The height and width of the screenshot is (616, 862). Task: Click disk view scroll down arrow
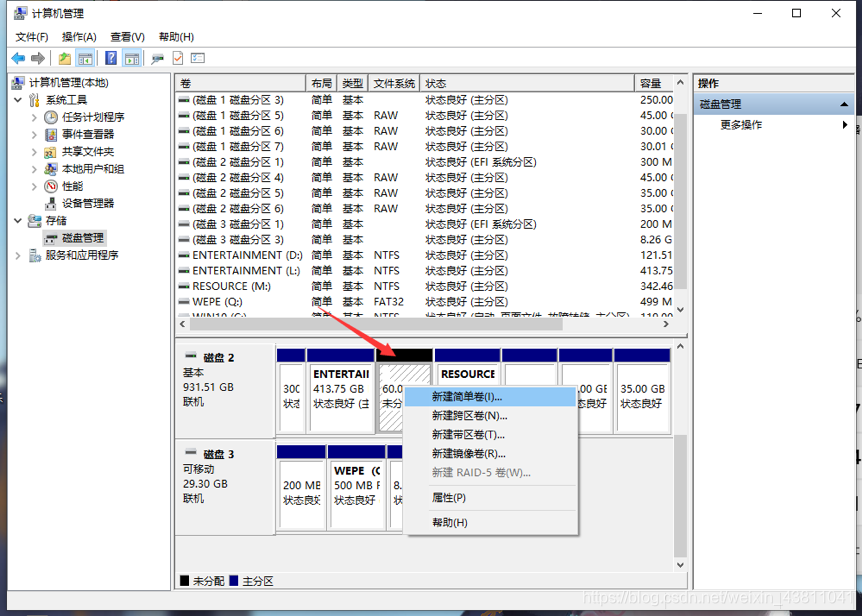[x=680, y=565]
